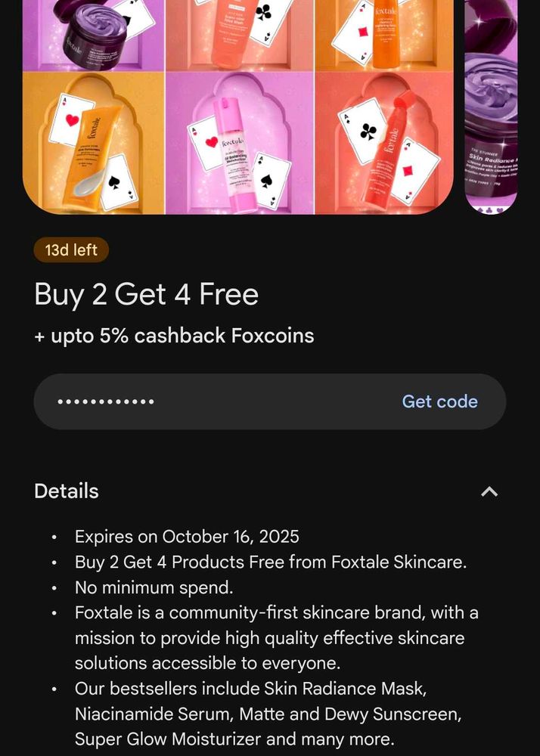Open the purple Skin Radiance mask jar tile
This screenshot has width=540, height=756.
click(x=94, y=36)
